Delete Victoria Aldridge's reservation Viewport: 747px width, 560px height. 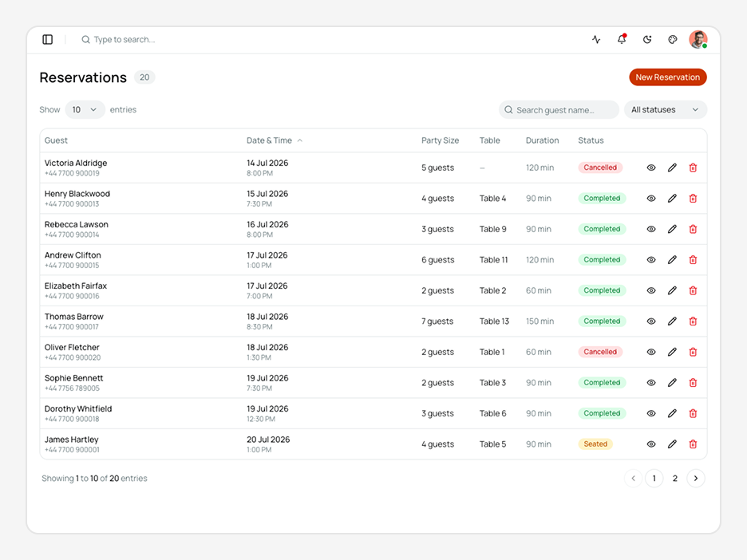pos(694,168)
